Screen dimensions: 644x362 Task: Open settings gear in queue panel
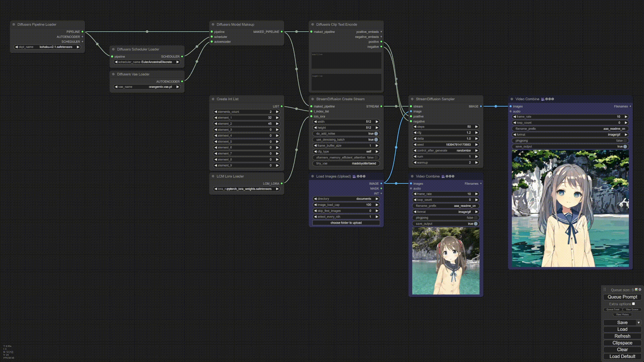tap(640, 290)
